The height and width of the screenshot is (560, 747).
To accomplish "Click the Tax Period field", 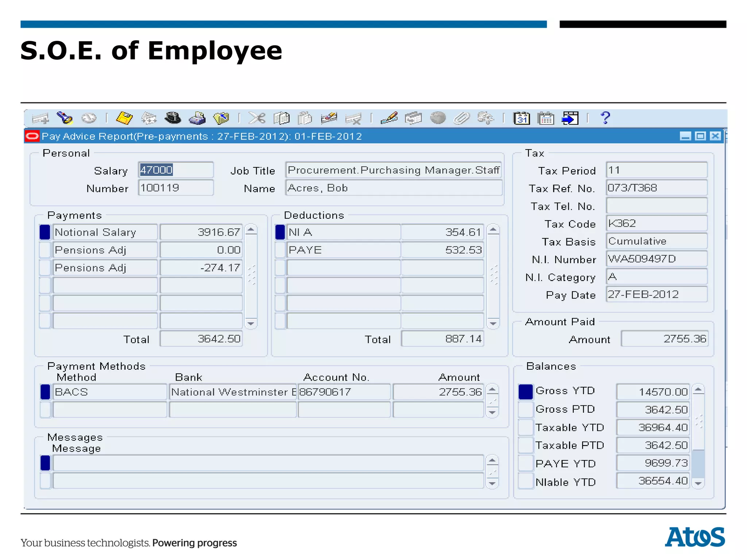I will point(657,170).
